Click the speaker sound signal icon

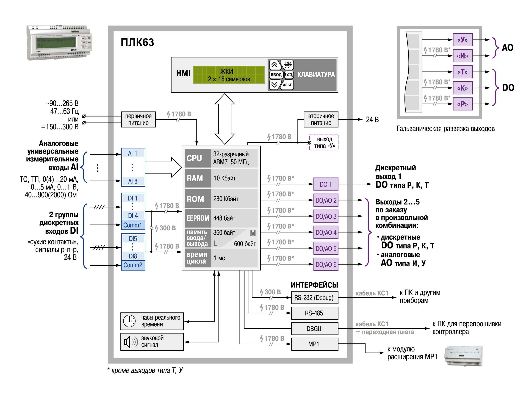[131, 342]
